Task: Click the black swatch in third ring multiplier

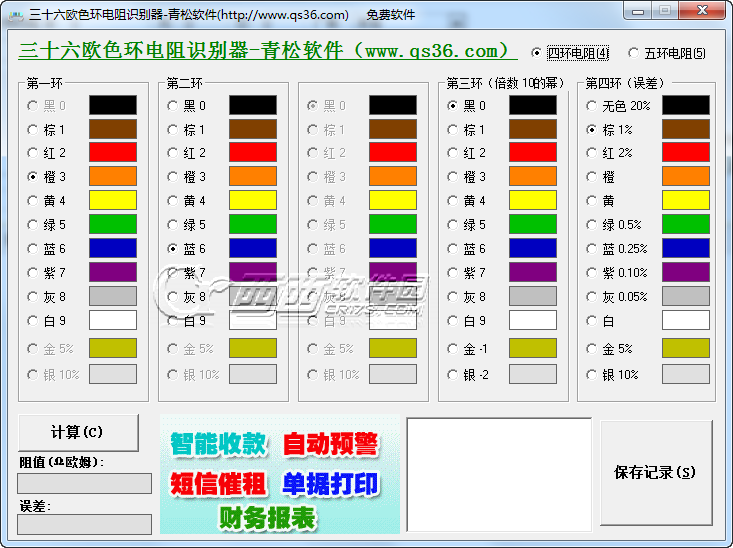Action: pos(533,105)
